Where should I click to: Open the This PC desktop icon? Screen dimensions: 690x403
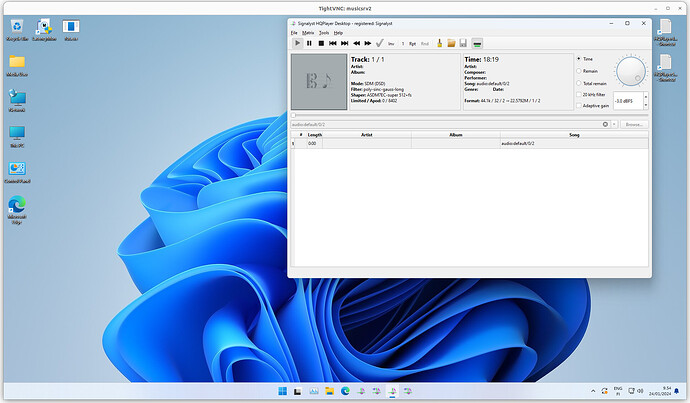pyautogui.click(x=17, y=136)
